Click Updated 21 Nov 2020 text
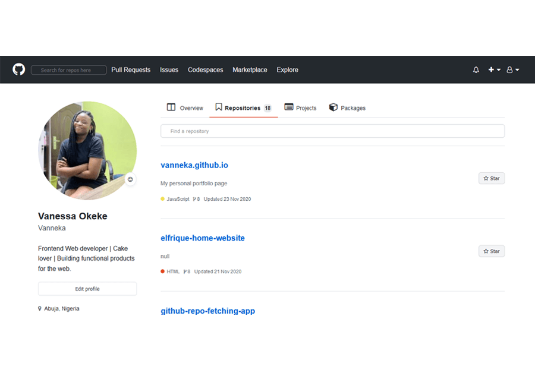Viewport: 535px width, 392px height. [x=218, y=271]
